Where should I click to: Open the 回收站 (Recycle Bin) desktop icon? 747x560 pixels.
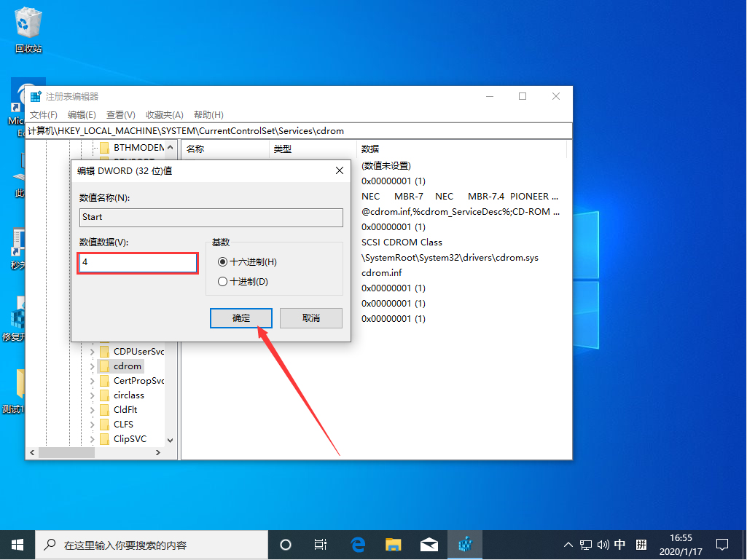click(27, 22)
